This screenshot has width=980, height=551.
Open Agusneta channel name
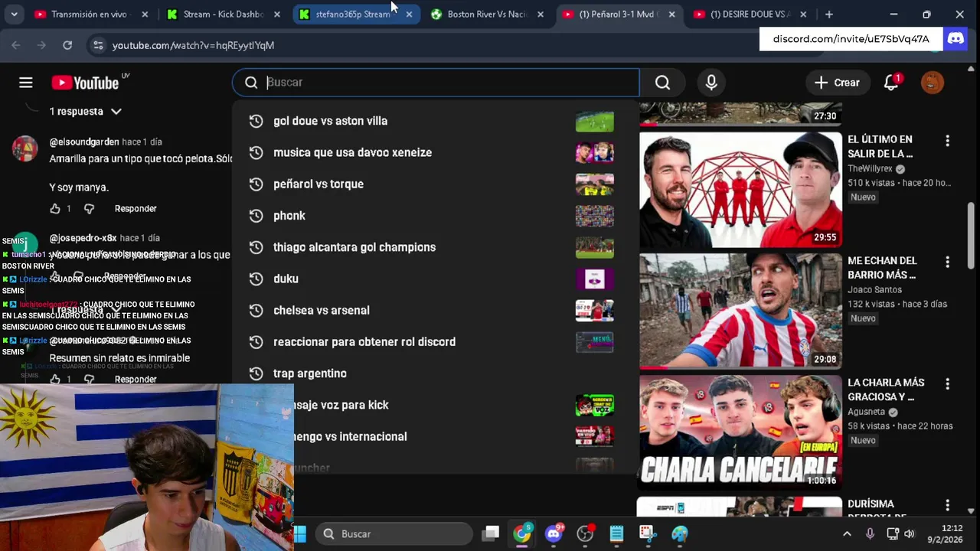(x=867, y=412)
